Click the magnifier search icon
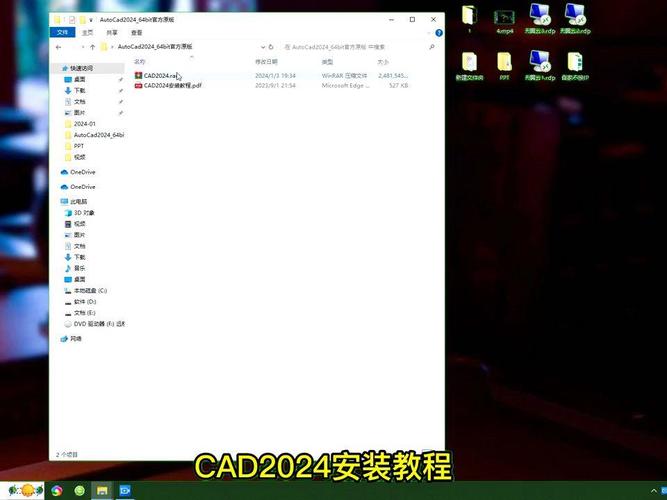The height and width of the screenshot is (500, 667). [x=432, y=47]
